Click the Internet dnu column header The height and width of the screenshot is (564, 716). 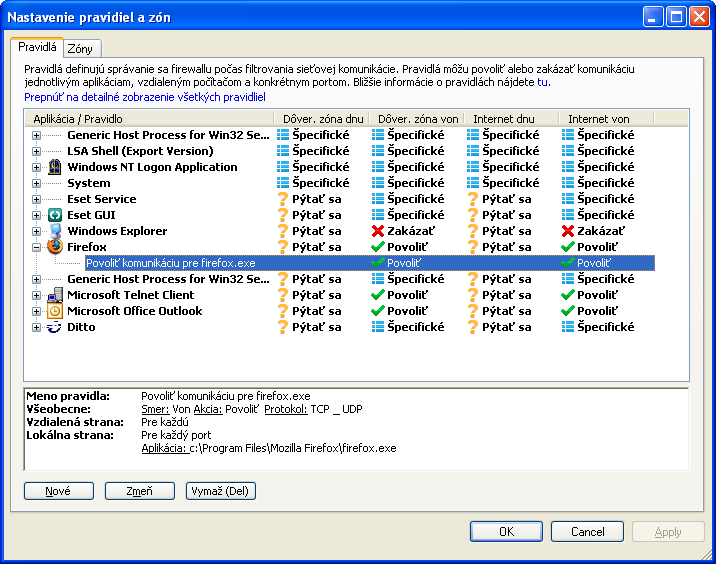coord(511,119)
